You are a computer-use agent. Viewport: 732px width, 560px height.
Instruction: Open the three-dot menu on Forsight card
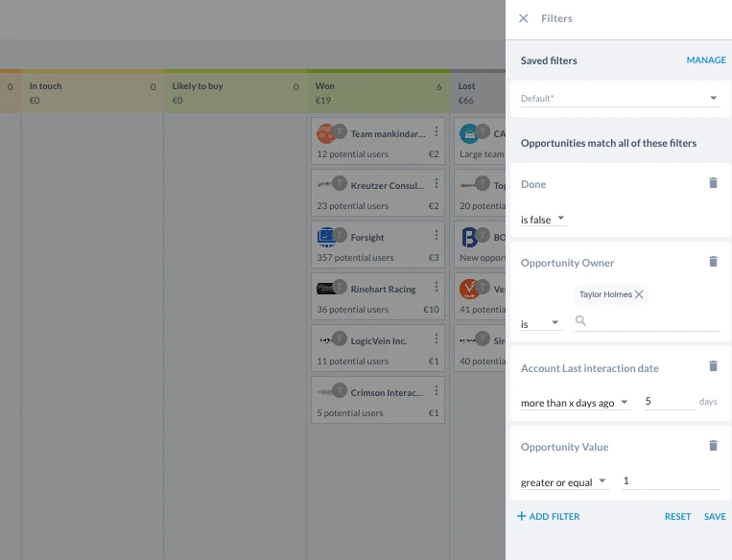click(436, 235)
